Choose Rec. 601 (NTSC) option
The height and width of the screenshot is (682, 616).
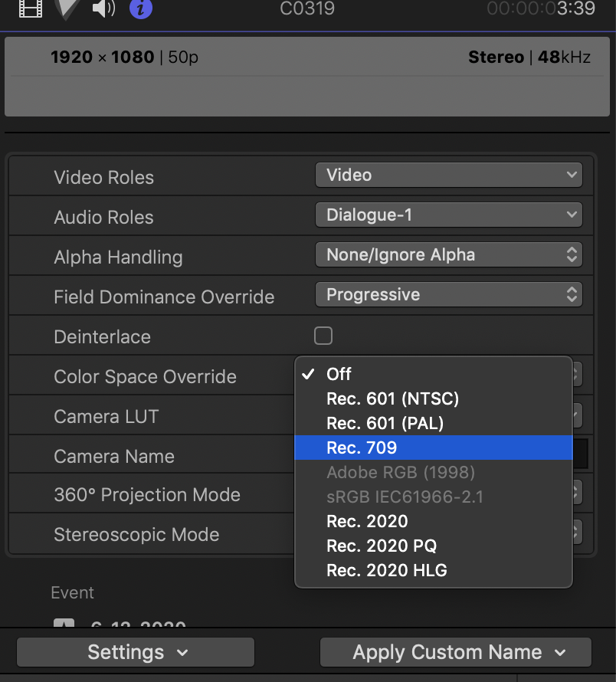coord(434,398)
